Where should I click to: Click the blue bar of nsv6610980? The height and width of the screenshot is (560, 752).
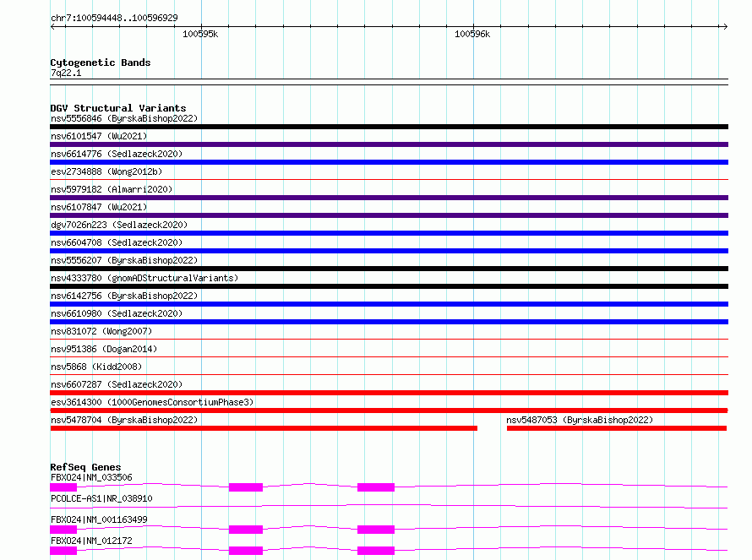(389, 322)
